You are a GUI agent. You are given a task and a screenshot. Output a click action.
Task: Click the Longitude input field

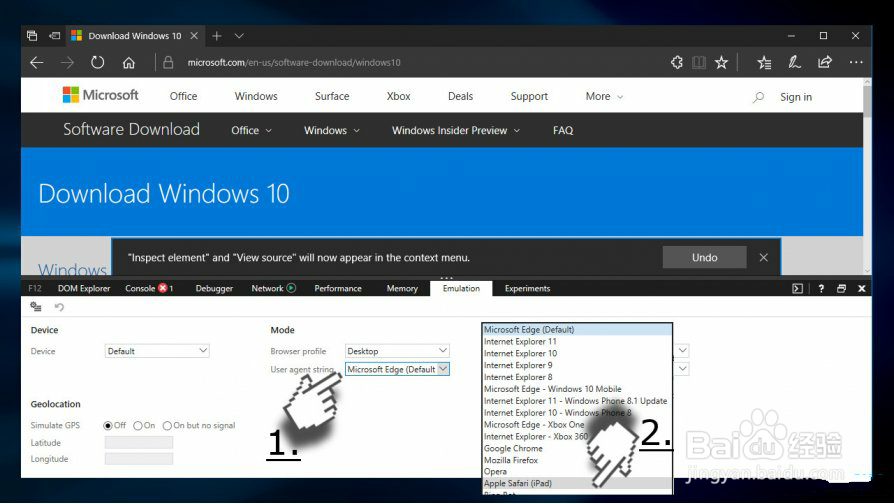[x=139, y=459]
